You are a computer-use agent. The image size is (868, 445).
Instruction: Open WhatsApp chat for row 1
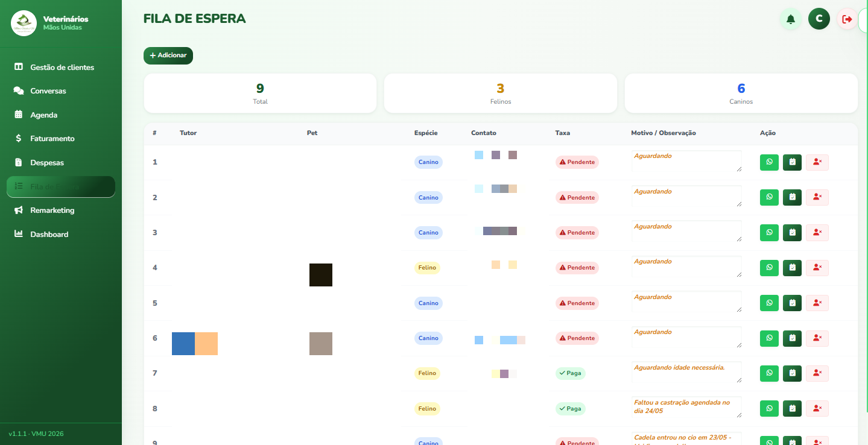pyautogui.click(x=769, y=162)
